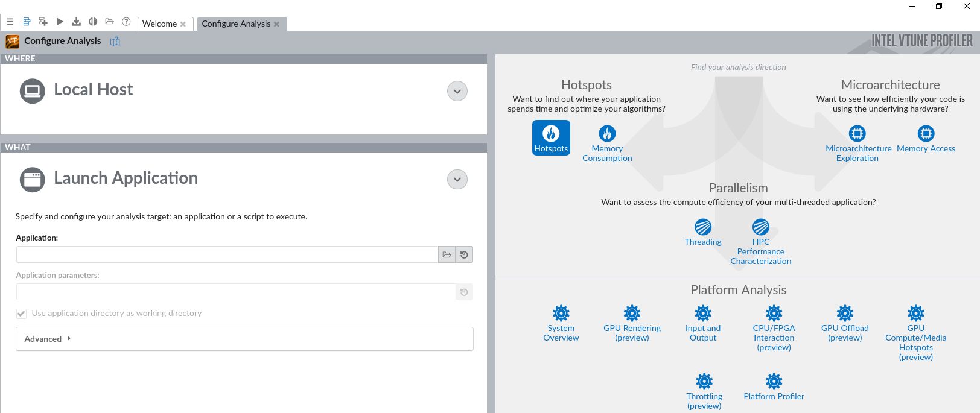Screen dimensions: 980x413
Task: Select Throttling (preview) analysis
Action: (704, 391)
